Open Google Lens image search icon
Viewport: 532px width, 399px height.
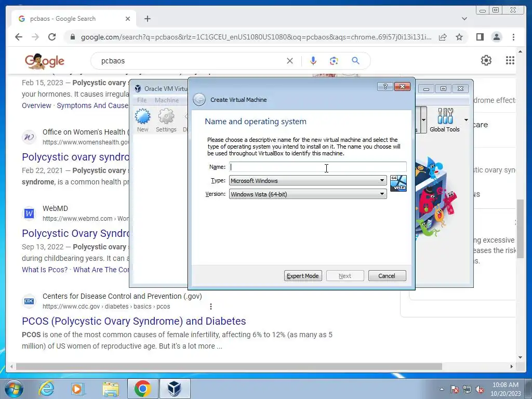(x=334, y=61)
